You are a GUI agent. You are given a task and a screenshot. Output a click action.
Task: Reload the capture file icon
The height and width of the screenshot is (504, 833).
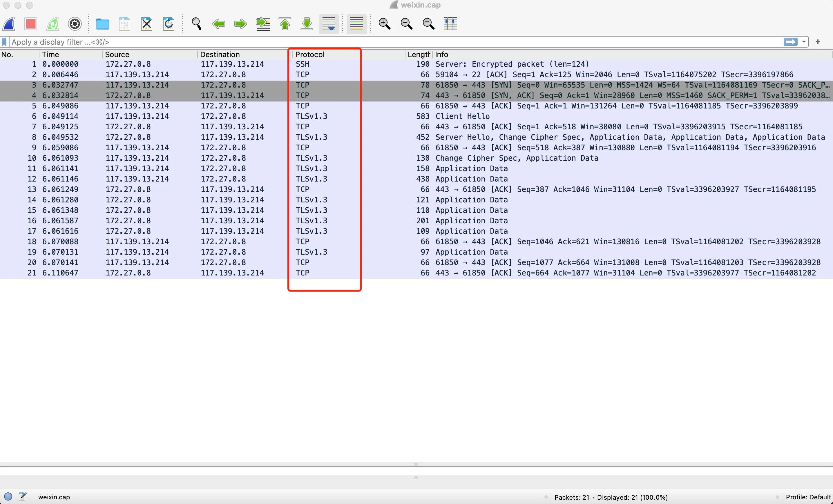(x=168, y=24)
